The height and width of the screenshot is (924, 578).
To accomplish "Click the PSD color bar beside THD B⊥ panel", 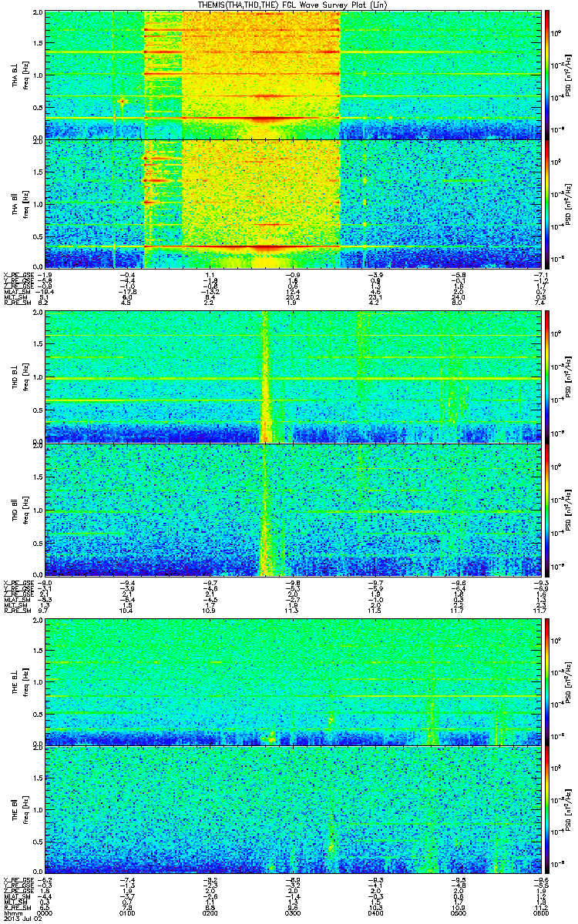I will pyautogui.click(x=547, y=376).
